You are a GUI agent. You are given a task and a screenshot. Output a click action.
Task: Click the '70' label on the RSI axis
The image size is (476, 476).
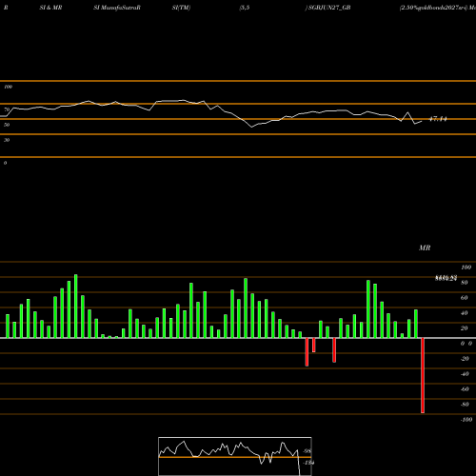click(7, 109)
